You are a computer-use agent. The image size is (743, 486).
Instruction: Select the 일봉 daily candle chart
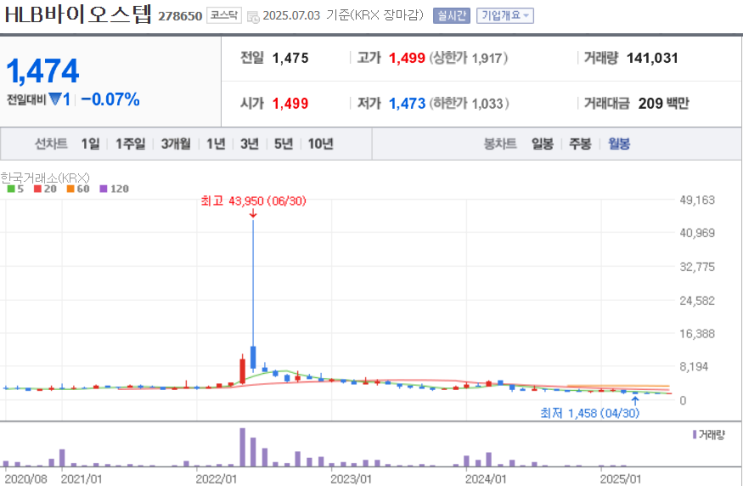(542, 144)
